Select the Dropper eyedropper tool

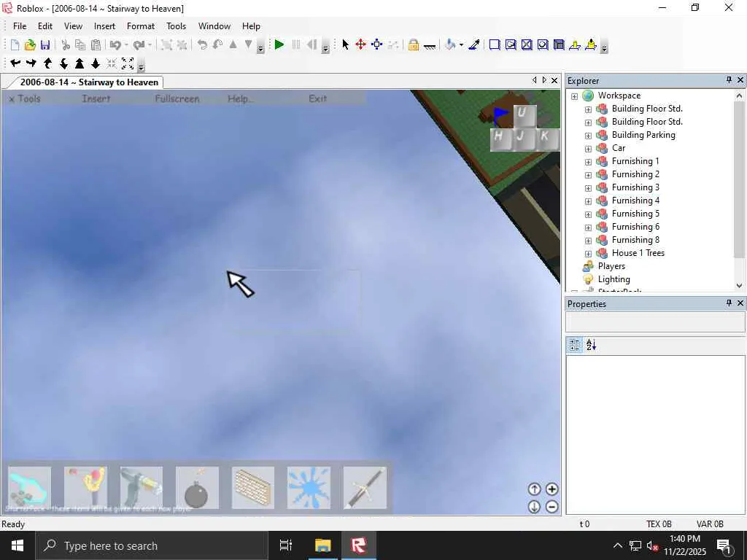[474, 44]
